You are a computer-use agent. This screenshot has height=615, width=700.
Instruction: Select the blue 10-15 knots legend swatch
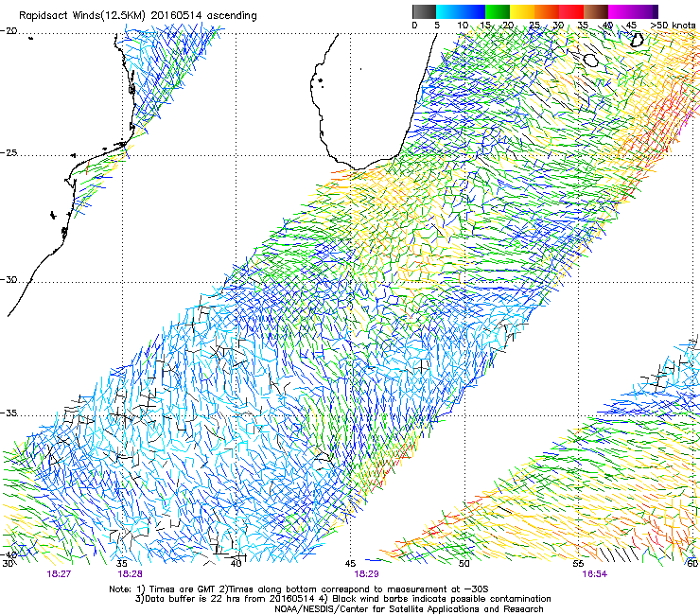coord(473,11)
